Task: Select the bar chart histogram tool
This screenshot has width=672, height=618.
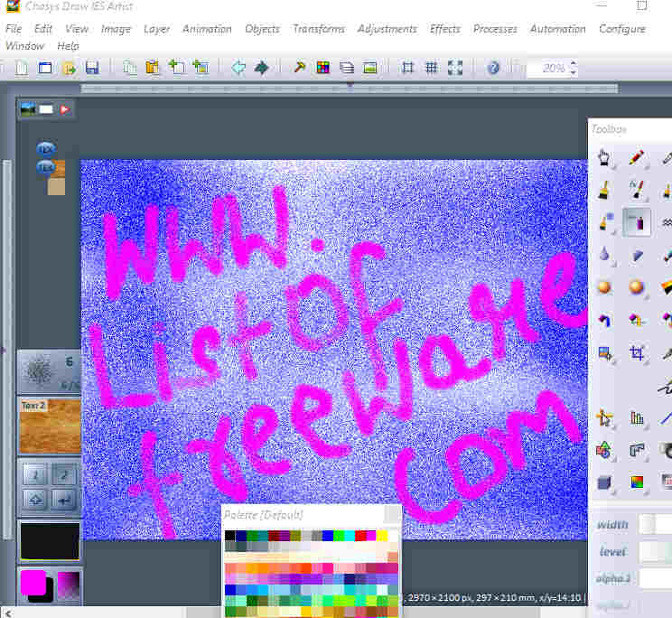Action: click(x=637, y=417)
